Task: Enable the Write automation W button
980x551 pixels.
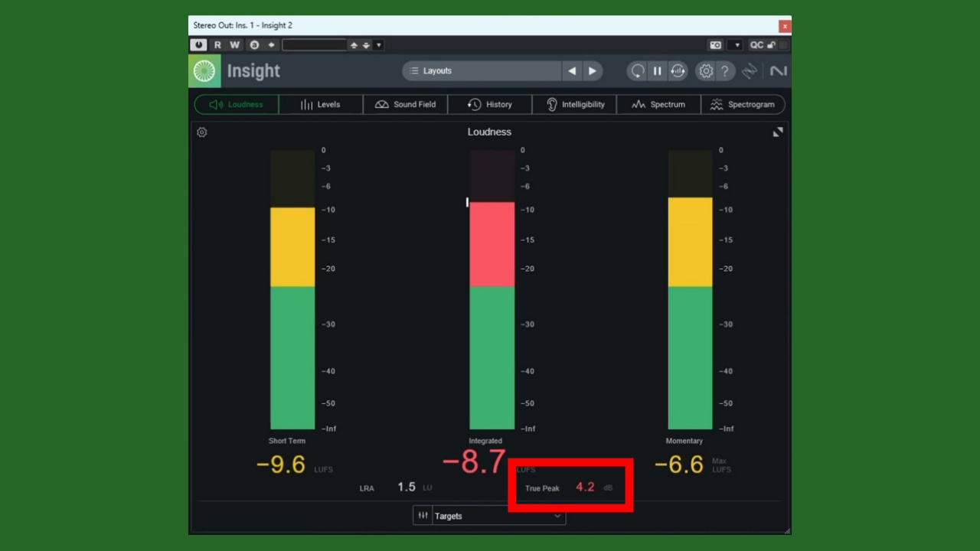Action: pyautogui.click(x=235, y=45)
